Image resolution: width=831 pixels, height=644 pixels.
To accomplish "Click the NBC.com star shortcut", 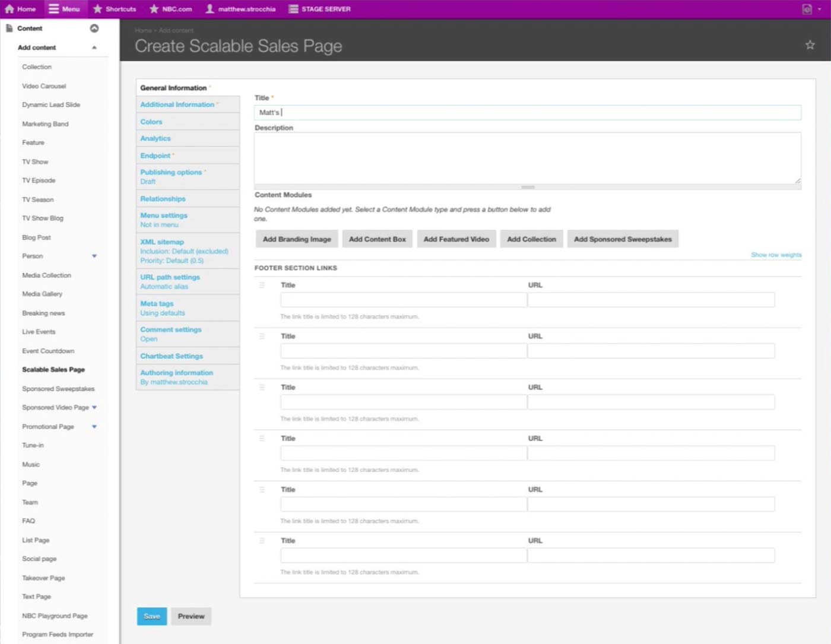I will coord(154,9).
